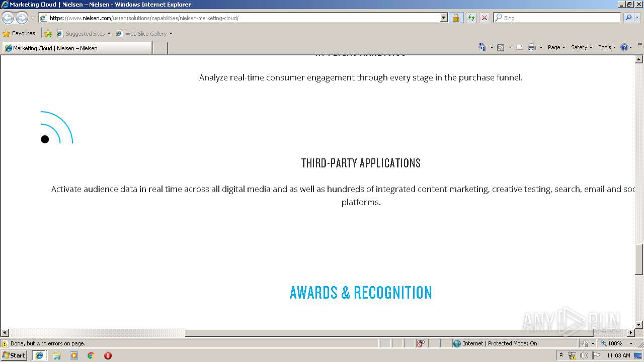This screenshot has width=644, height=362.
Task: Click the Third-Party Applications heading
Action: point(361,163)
